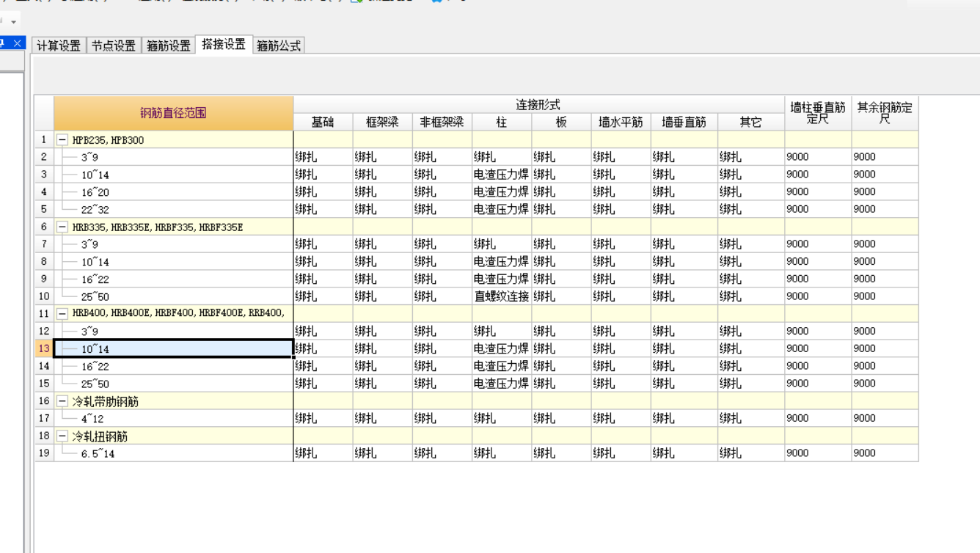Click 电渣压力焊 cell in row 9
The image size is (980, 553).
pos(502,279)
